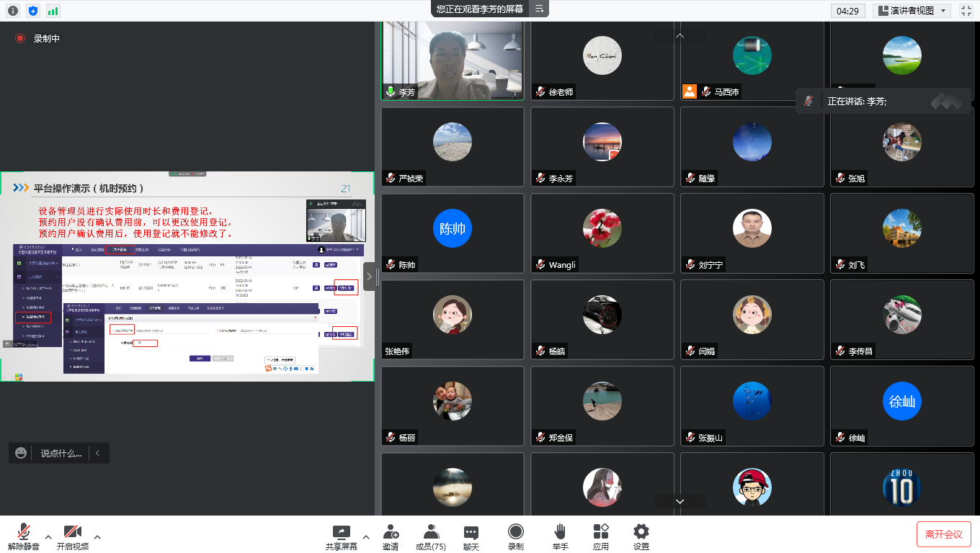
Task: Check the green network signal icon
Action: (x=53, y=11)
